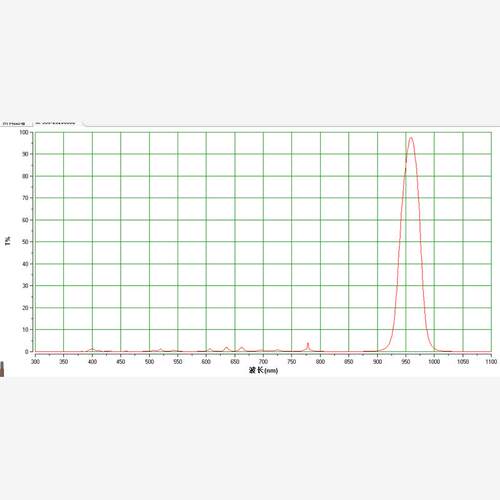The height and width of the screenshot is (500, 500).
Task: Click the 700 label on the x-axis
Action: (263, 361)
